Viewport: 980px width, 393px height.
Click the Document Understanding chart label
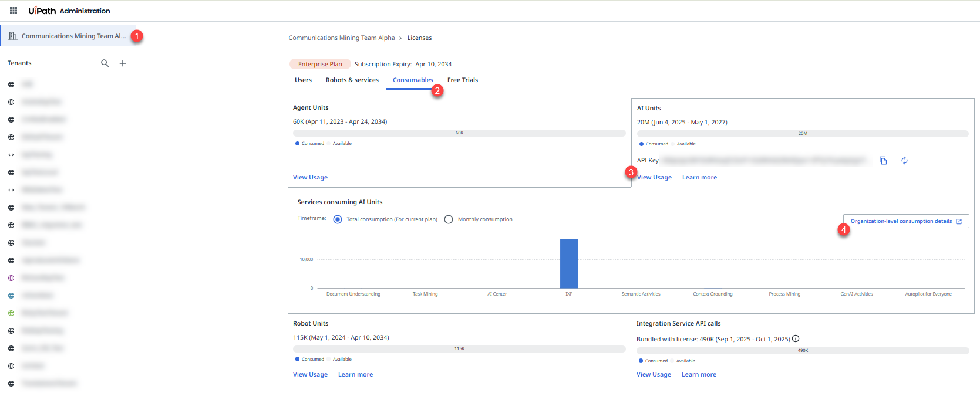(x=353, y=294)
